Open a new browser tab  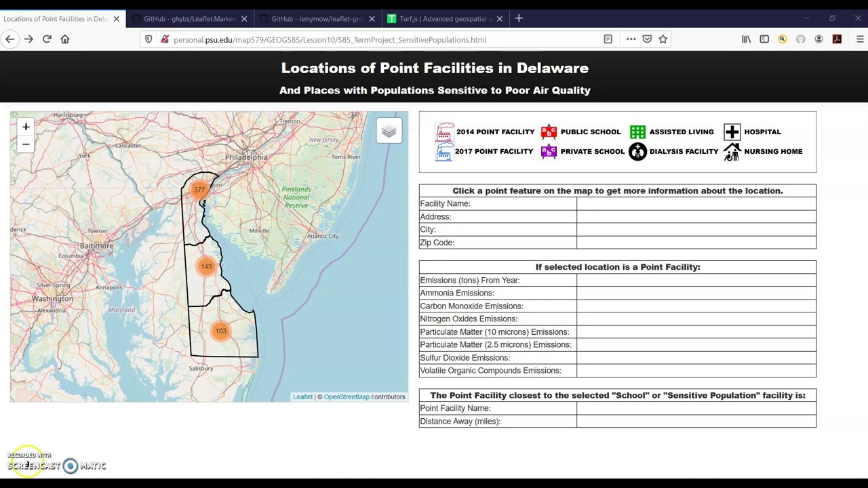[x=519, y=18]
